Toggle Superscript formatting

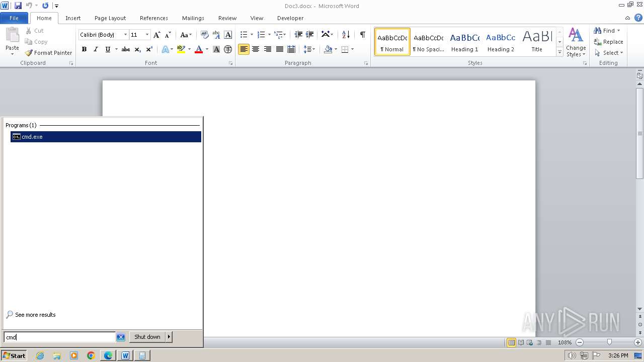(149, 49)
